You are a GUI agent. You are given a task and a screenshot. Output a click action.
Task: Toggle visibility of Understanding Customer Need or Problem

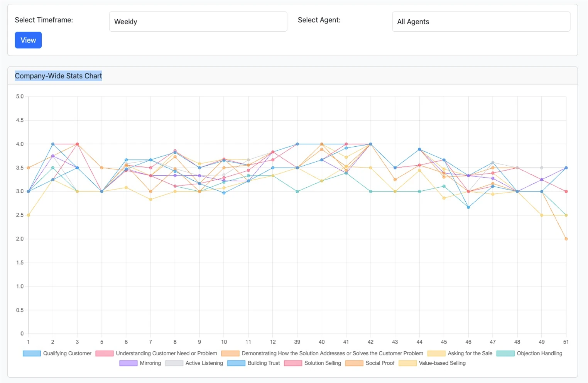pyautogui.click(x=105, y=353)
